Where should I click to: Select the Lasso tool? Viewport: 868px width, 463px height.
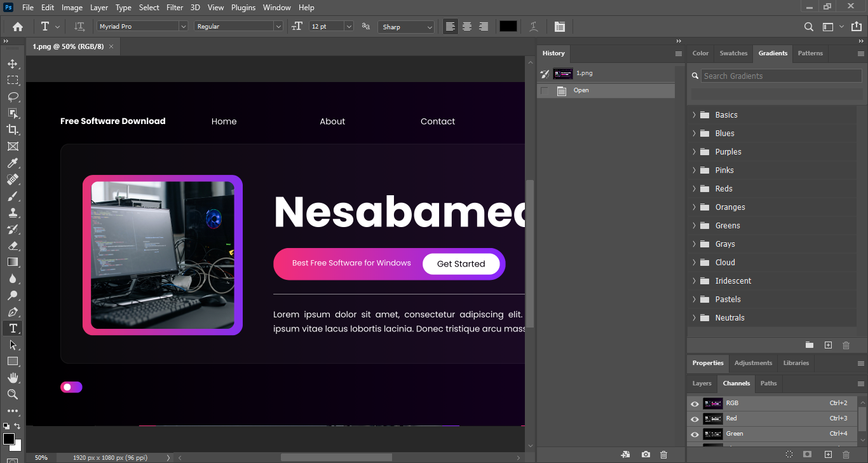click(13, 97)
